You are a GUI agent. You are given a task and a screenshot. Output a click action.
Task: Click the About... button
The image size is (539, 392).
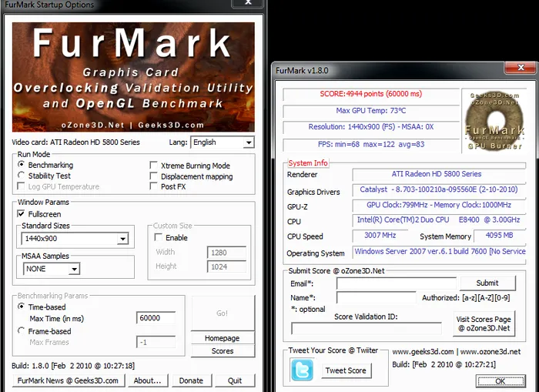(x=148, y=380)
